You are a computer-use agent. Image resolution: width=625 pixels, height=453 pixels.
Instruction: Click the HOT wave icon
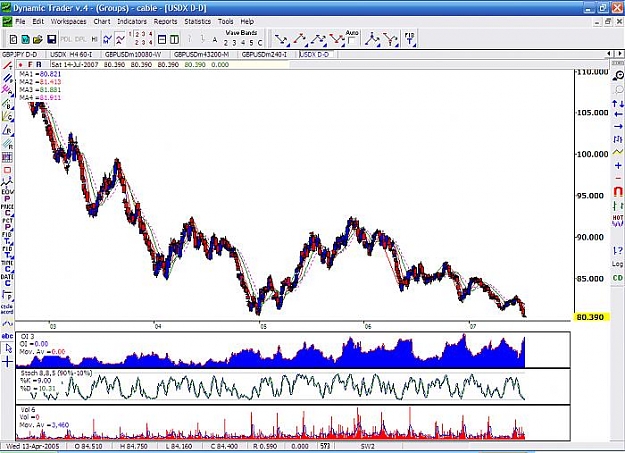(x=618, y=221)
